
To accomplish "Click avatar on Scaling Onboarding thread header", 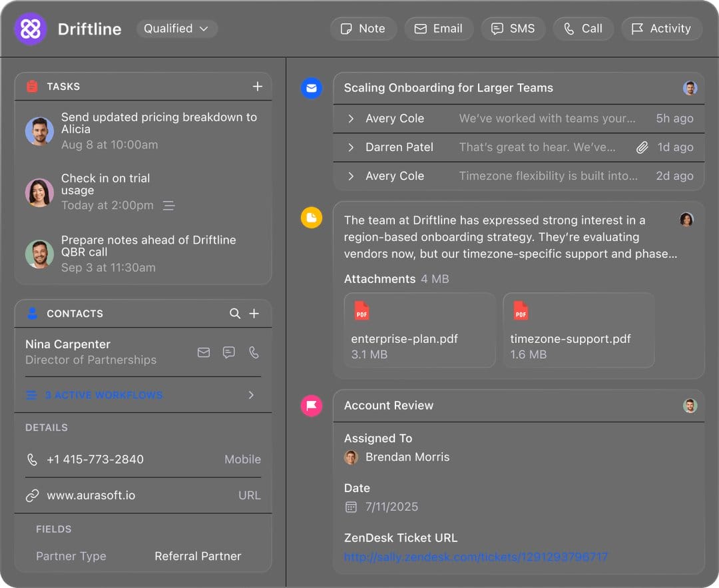I will click(x=690, y=88).
